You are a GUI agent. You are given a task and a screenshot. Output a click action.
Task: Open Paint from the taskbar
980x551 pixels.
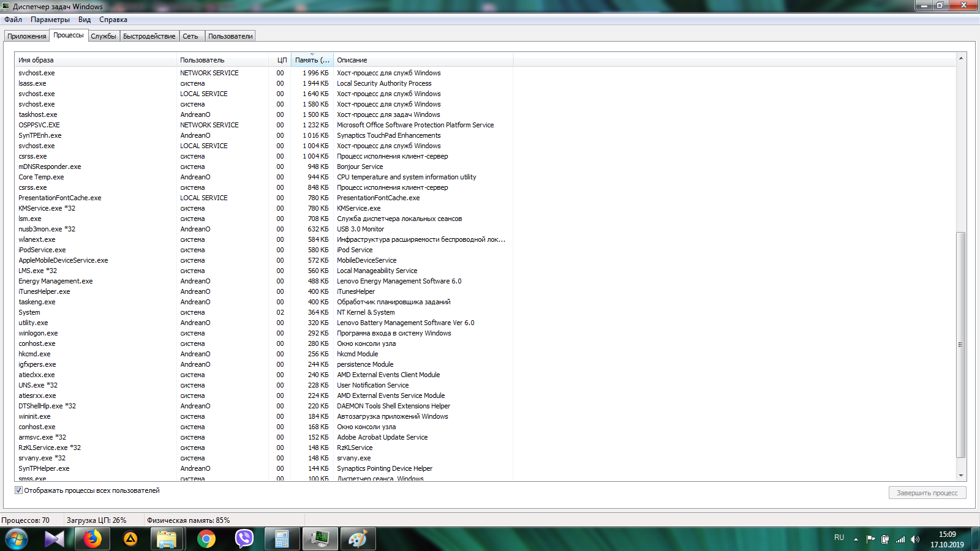tap(358, 539)
